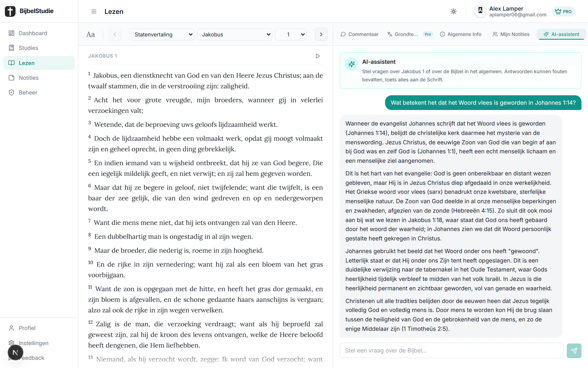This screenshot has height=368, width=588.
Task: Click verse 1 text starting with 'Jakobus, een dienstknecht'
Action: pos(206,81)
